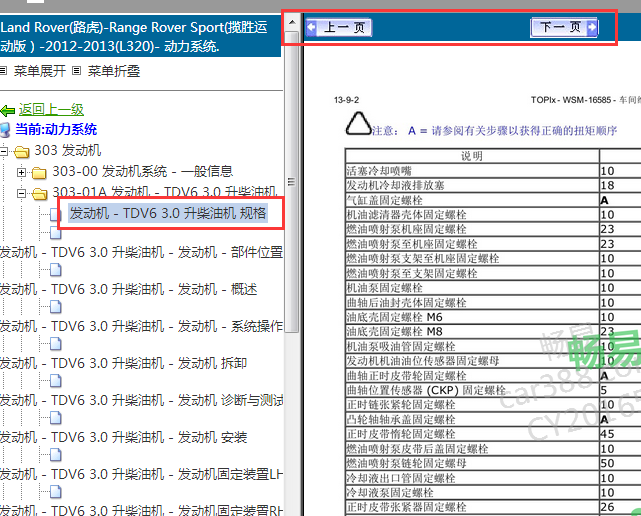Click table row 燃油喷射泵机座固定螺栓

point(472,229)
